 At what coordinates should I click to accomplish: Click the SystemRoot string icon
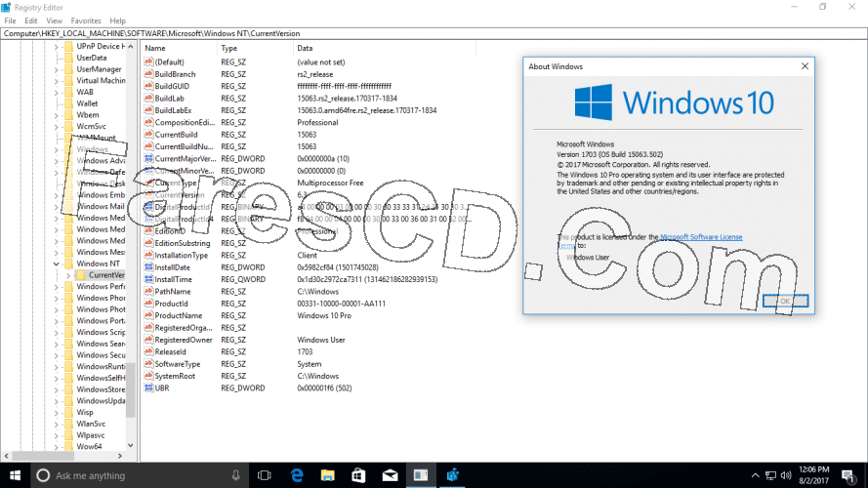click(148, 376)
